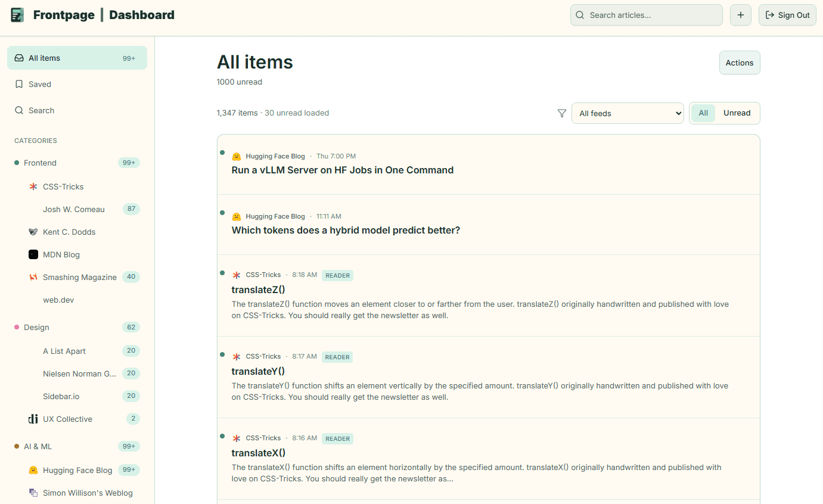Open article about hybrid model token prediction

(346, 230)
